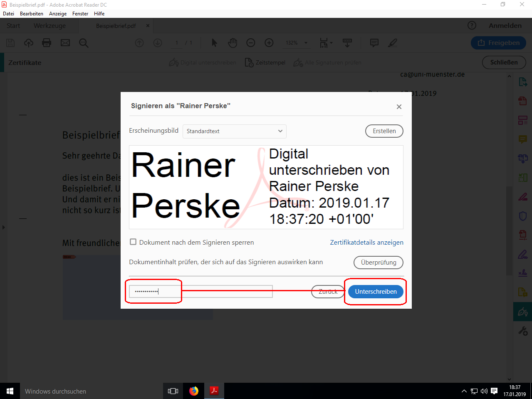Click the save disk icon
This screenshot has width=532, height=399.
click(10, 43)
